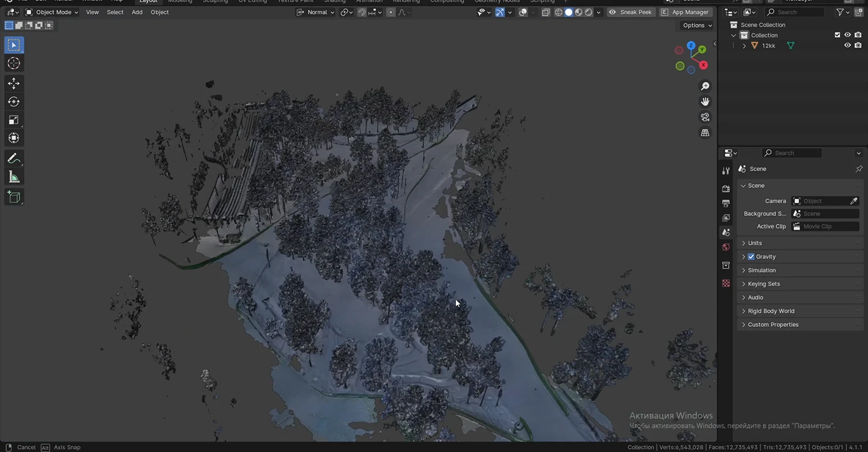Select the Add Cube tool
This screenshot has height=452, width=868.
pos(14,197)
